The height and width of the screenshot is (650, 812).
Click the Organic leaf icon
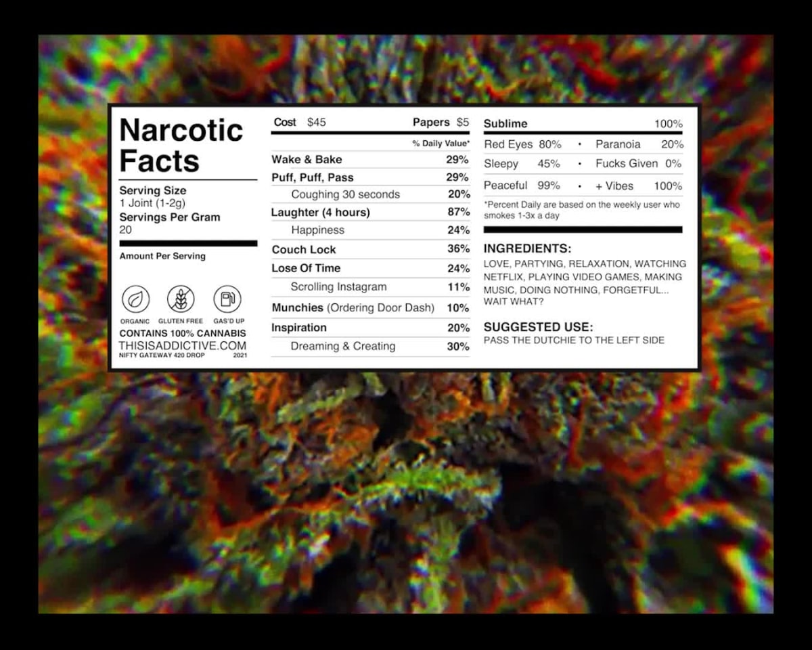coord(135,299)
